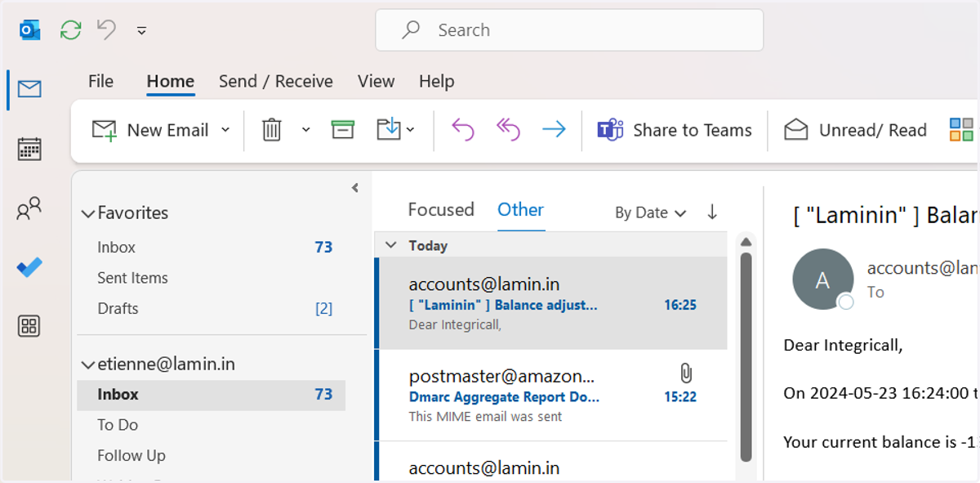Open the File menu
The height and width of the screenshot is (483, 980).
click(100, 82)
